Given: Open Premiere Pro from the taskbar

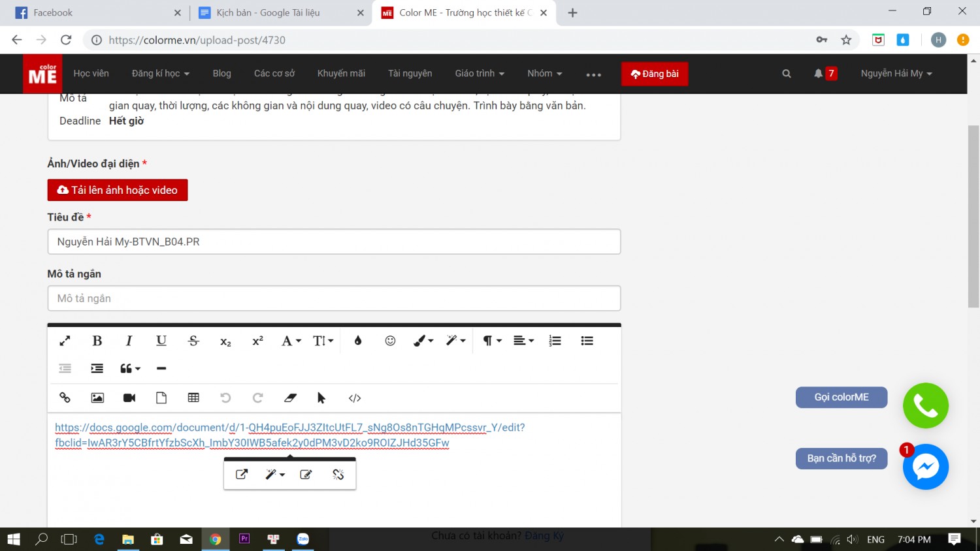Looking at the screenshot, I should [244, 539].
